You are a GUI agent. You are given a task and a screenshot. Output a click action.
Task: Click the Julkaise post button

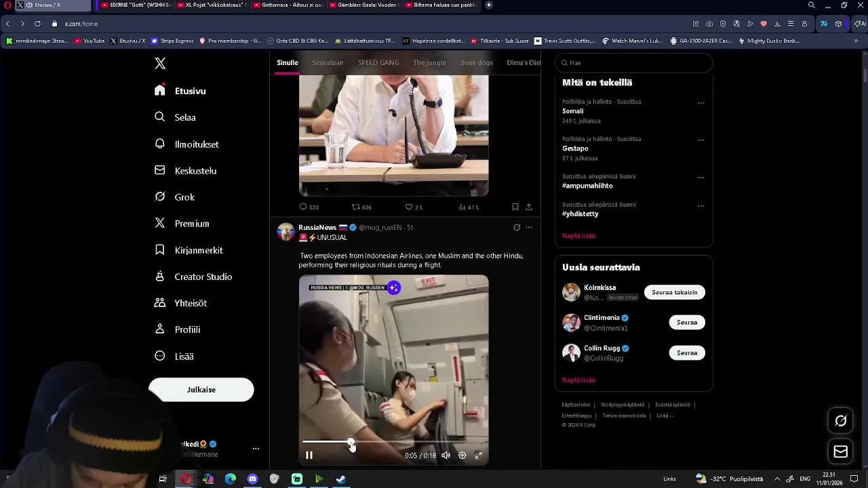pos(201,390)
